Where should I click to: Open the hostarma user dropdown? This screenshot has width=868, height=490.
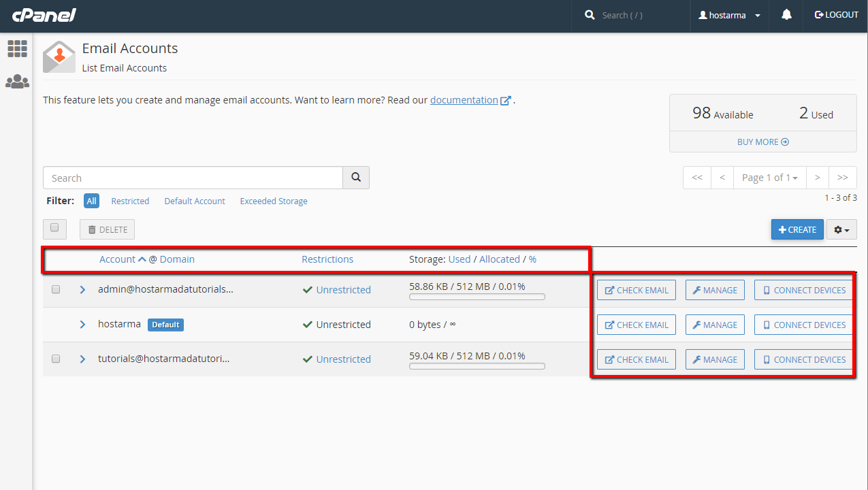tap(730, 15)
